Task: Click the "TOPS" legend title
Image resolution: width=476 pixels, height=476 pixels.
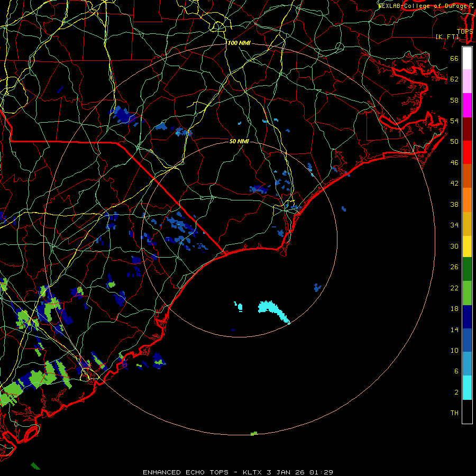Action: 465,31
